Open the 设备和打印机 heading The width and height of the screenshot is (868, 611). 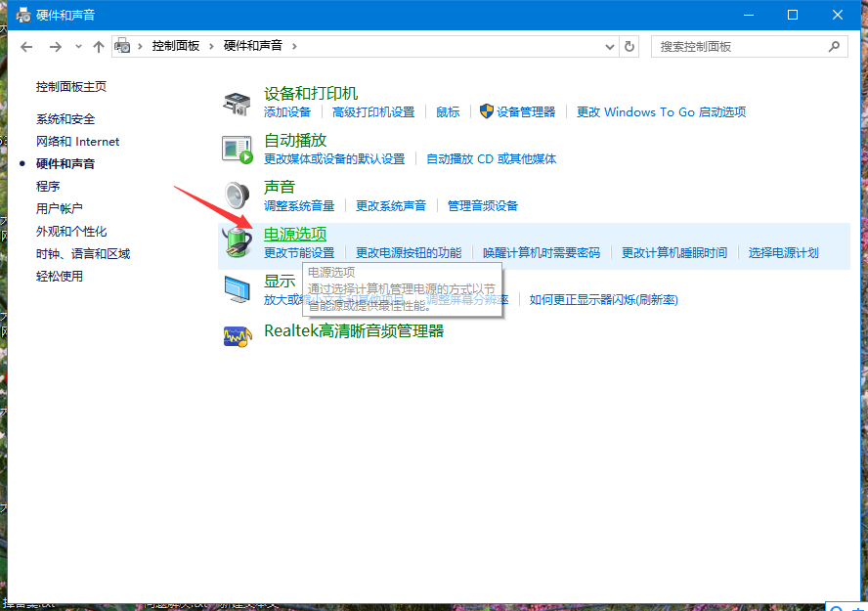pyautogui.click(x=311, y=93)
